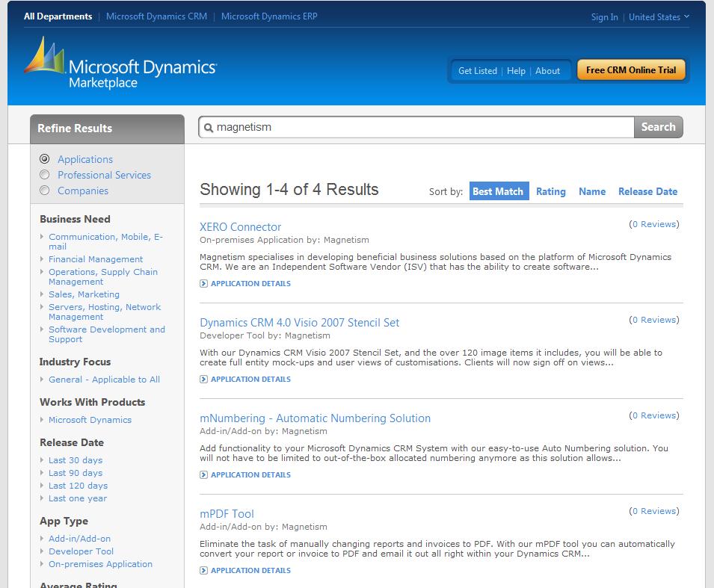Sort results by Release Date
This screenshot has width=714, height=588.
click(647, 191)
